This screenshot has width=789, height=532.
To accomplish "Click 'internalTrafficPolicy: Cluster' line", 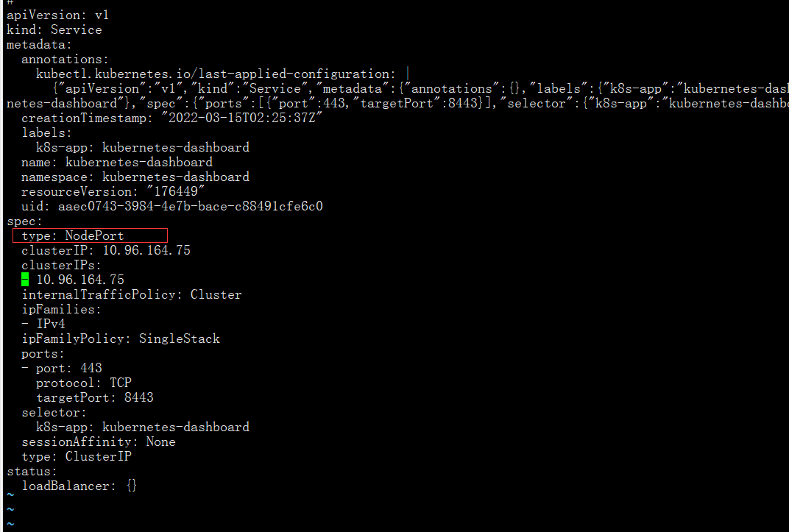I will pos(132,294).
